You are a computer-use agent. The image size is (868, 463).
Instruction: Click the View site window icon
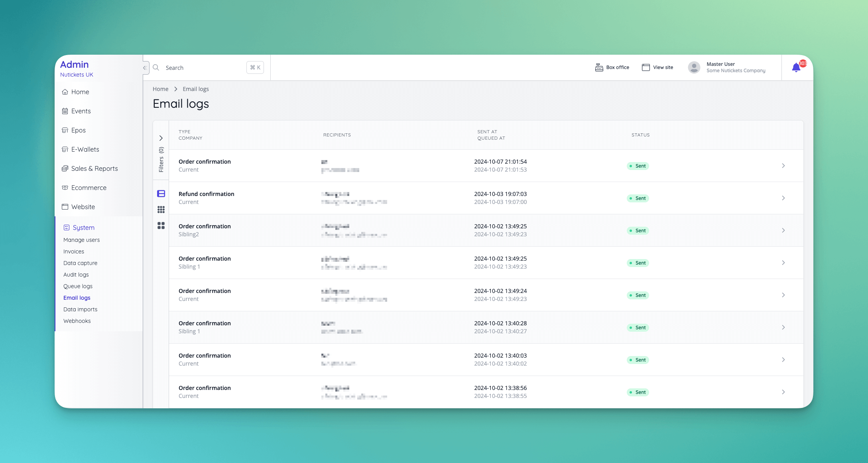[646, 67]
